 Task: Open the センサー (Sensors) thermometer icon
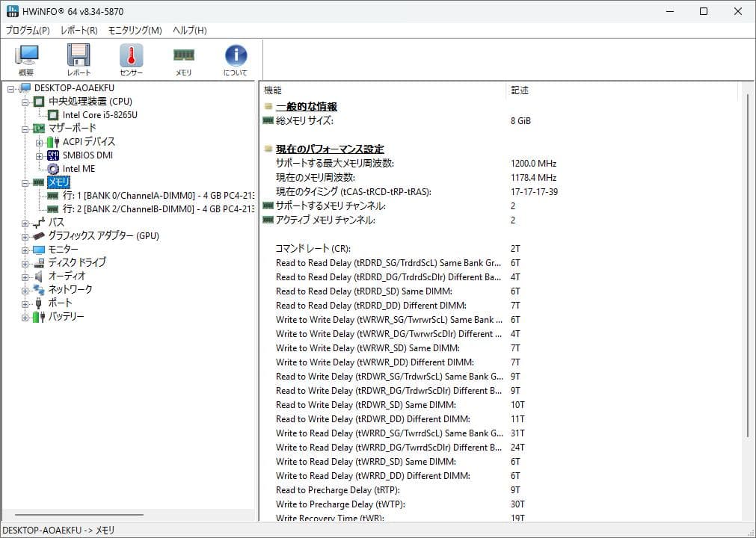(130, 58)
